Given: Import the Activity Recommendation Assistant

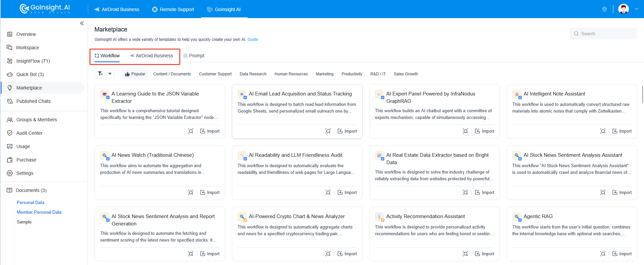Looking at the screenshot, I should (485, 254).
